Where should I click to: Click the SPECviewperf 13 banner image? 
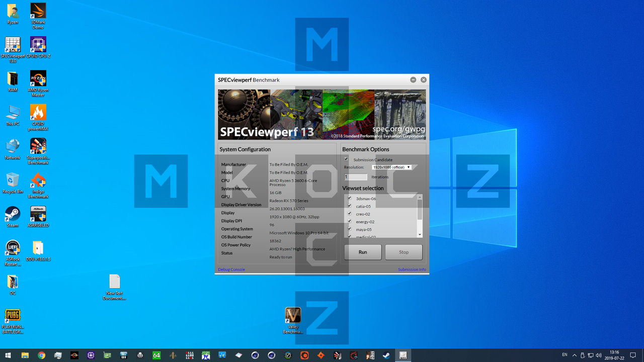(322, 115)
